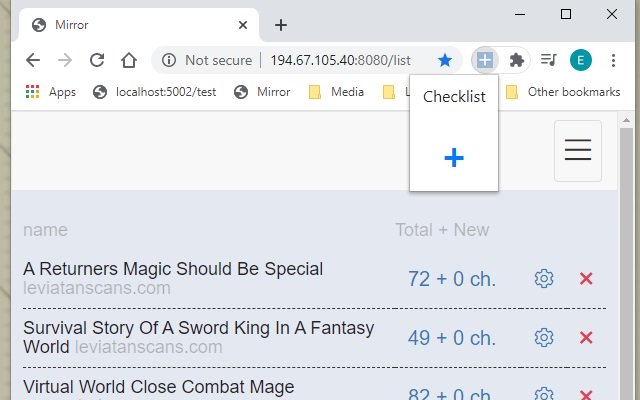Viewport: 640px width, 400px height.
Task: Open the localhost:5002/test bookmark
Action: coord(154,92)
